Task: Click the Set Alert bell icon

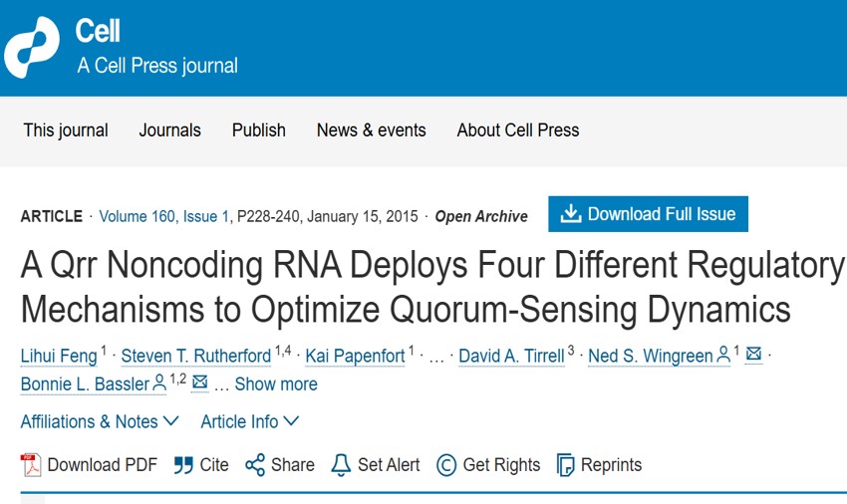Action: pos(341,465)
